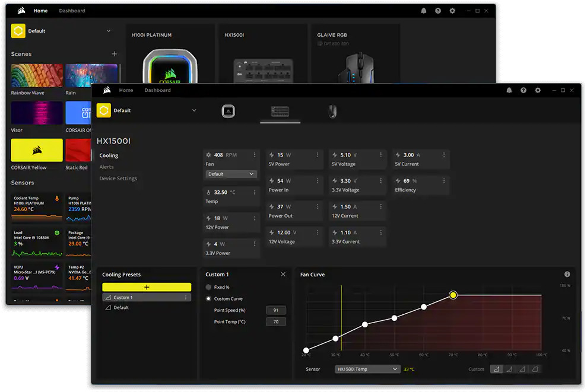This screenshot has width=587, height=392.
Task: Edit Point Temp (°C) field
Action: click(x=276, y=321)
